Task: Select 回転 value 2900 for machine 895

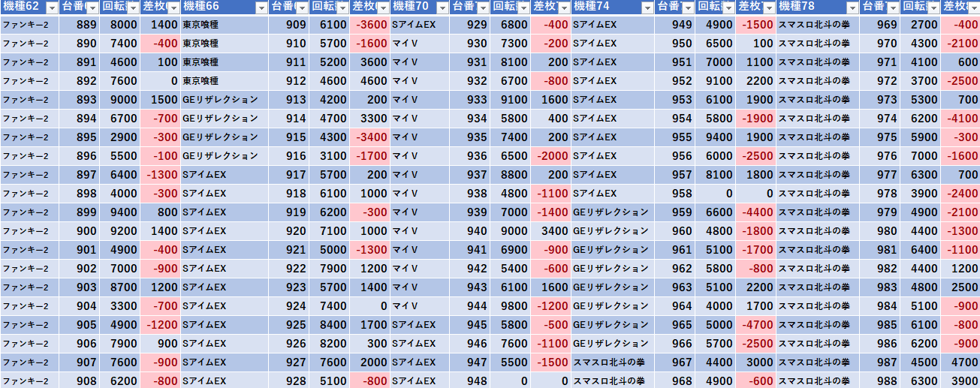Action: pos(120,137)
